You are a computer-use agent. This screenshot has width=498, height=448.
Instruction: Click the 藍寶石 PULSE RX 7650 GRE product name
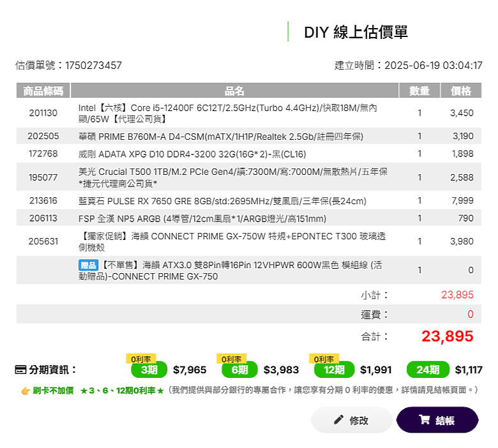222,201
